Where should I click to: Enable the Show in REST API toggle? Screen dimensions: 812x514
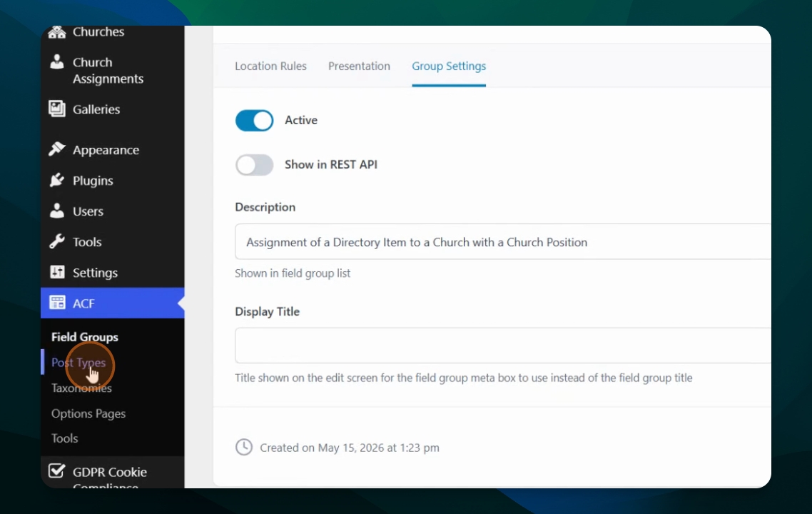(x=254, y=165)
